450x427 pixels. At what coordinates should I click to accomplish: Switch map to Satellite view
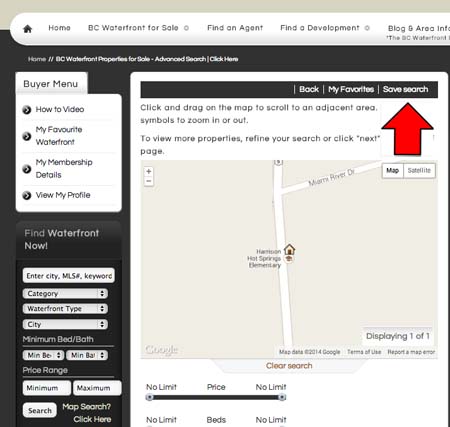[x=419, y=170]
